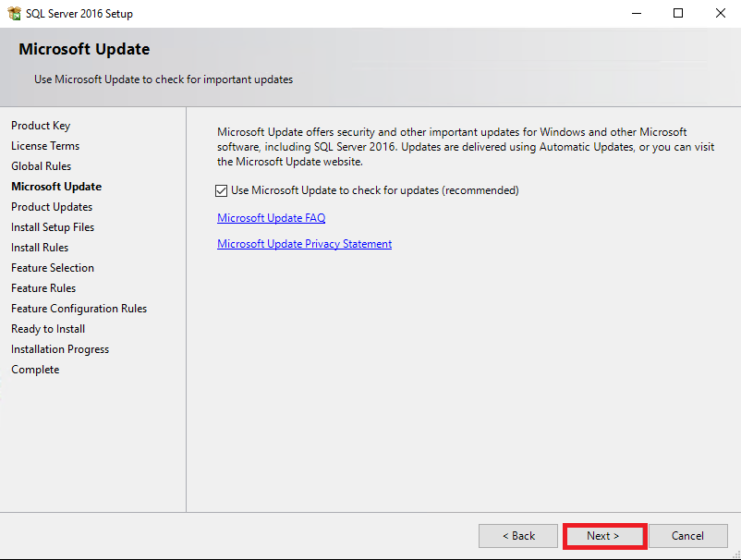Select the Product Key step
741x560 pixels.
41,126
